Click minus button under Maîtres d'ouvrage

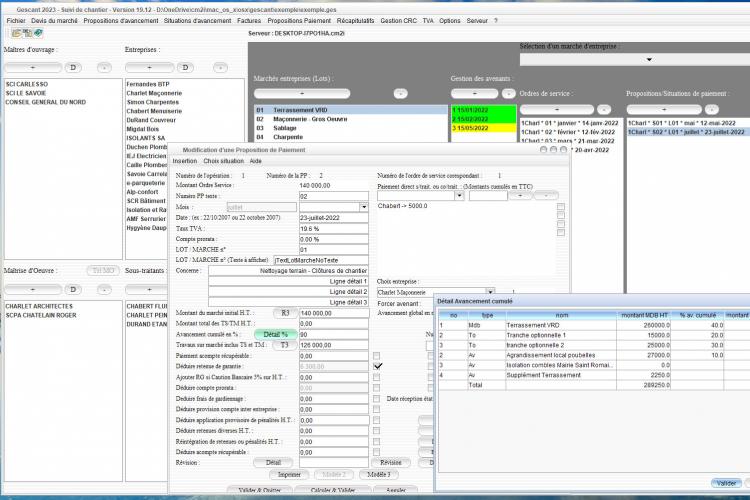tap(104, 67)
